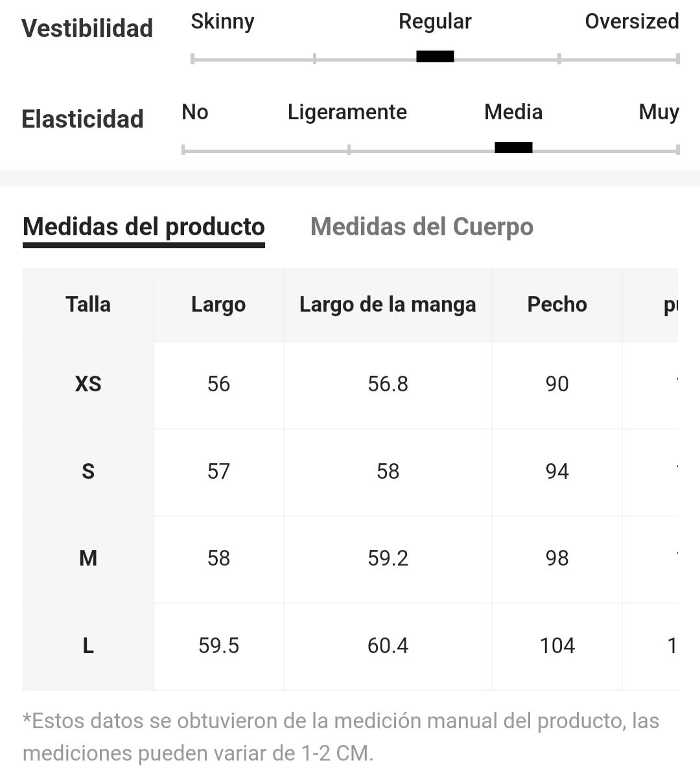The image size is (700, 778).
Task: Select the XS size row label
Action: (88, 384)
